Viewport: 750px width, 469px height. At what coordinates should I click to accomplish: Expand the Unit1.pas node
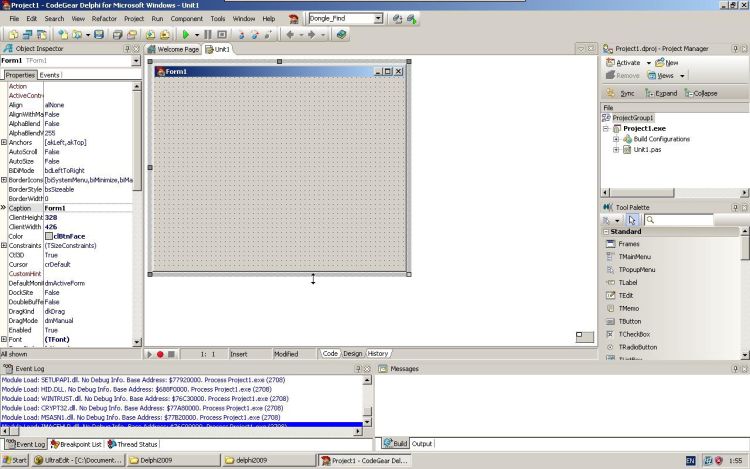pyautogui.click(x=616, y=150)
